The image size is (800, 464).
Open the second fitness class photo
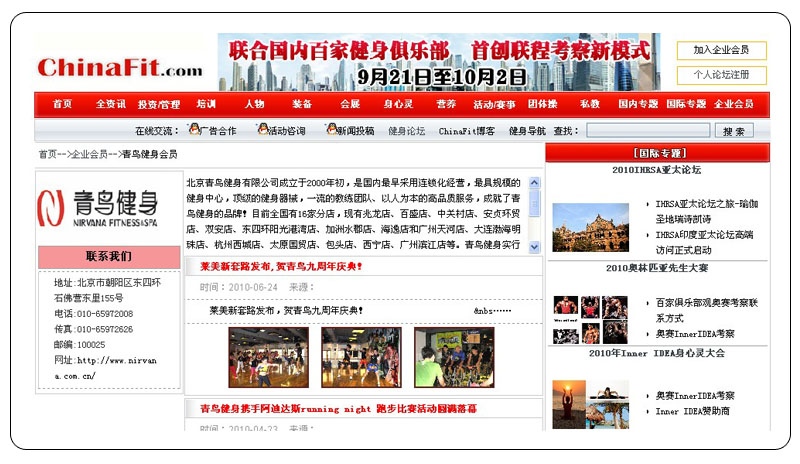(x=361, y=357)
